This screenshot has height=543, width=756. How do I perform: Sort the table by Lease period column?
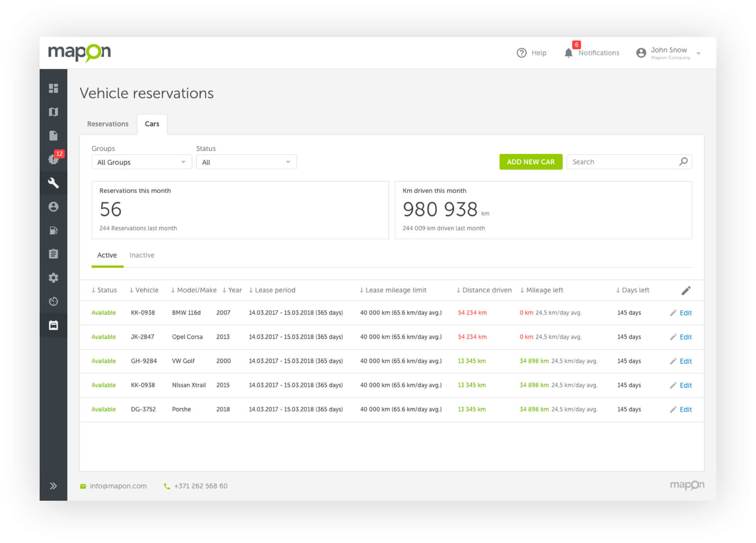coord(272,290)
